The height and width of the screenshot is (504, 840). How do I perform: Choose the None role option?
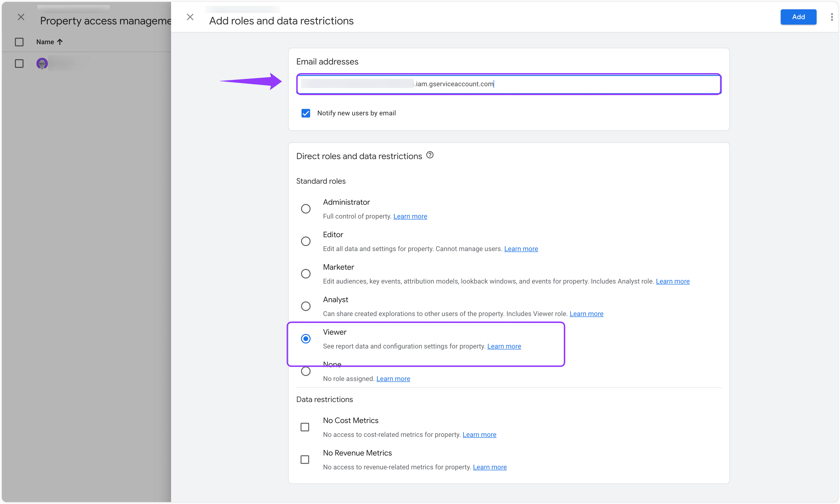(x=306, y=371)
